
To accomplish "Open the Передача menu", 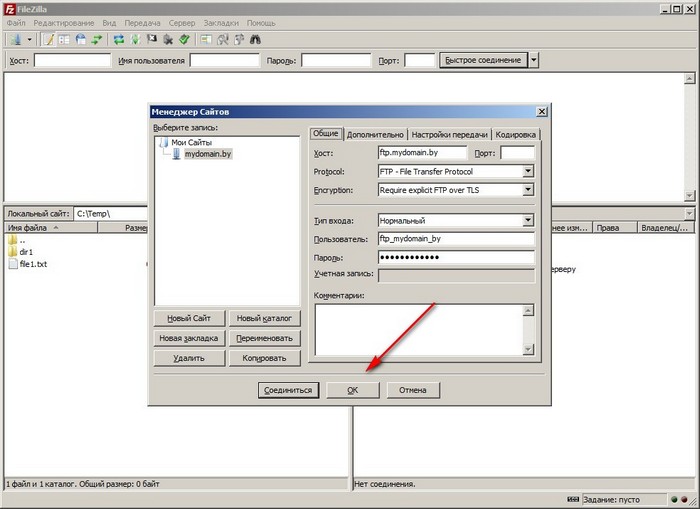I will 142,23.
